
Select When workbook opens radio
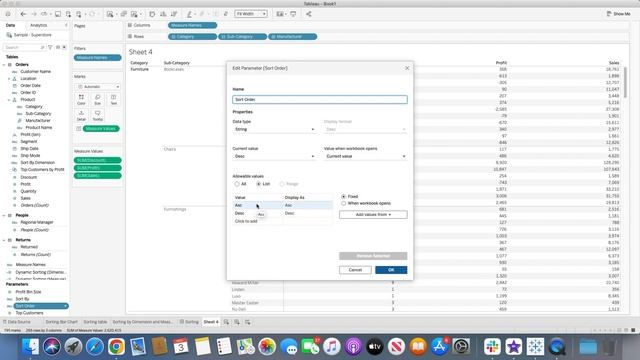pos(344,203)
